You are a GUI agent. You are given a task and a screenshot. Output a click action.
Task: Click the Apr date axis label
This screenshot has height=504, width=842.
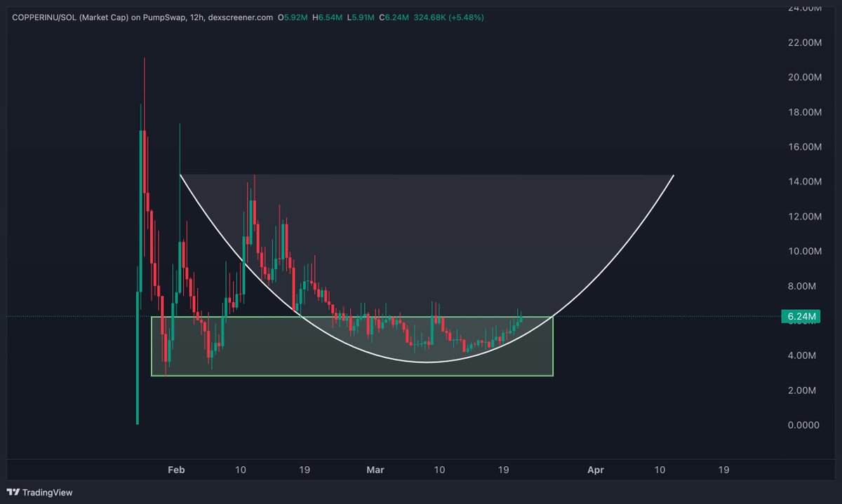point(596,470)
